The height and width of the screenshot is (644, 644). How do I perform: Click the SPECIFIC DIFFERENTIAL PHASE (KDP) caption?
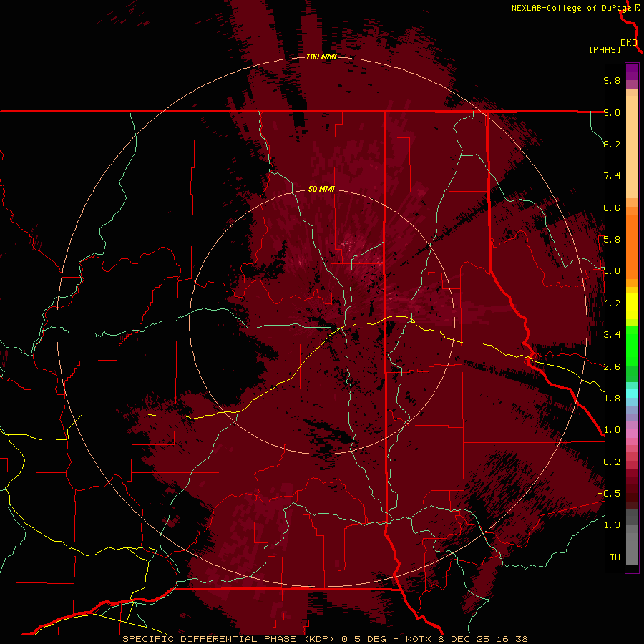[229, 639]
